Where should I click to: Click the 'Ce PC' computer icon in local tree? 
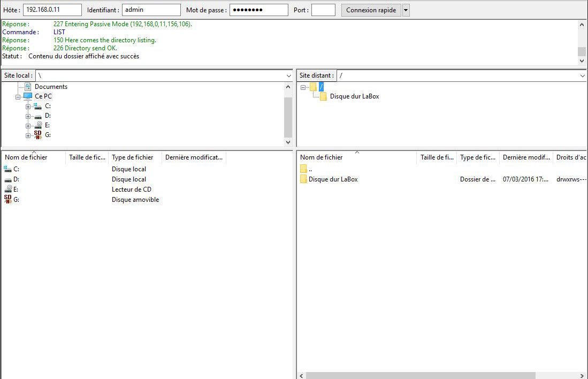coord(27,96)
